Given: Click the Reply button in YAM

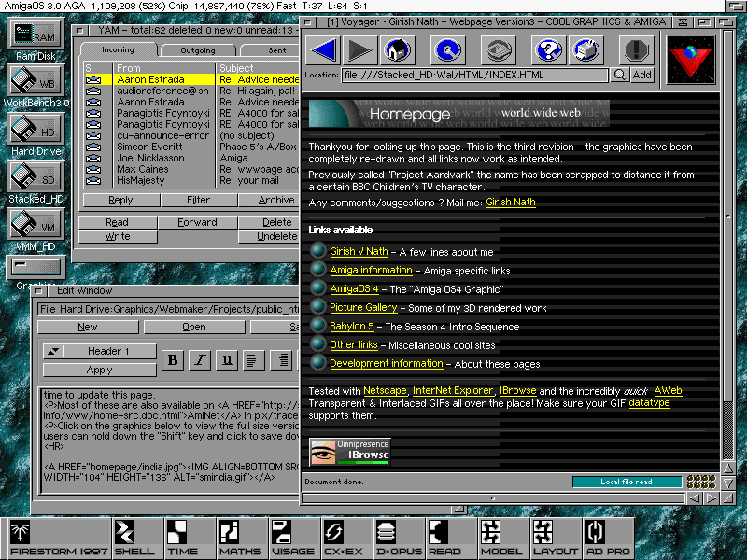Looking at the screenshot, I should 120,200.
